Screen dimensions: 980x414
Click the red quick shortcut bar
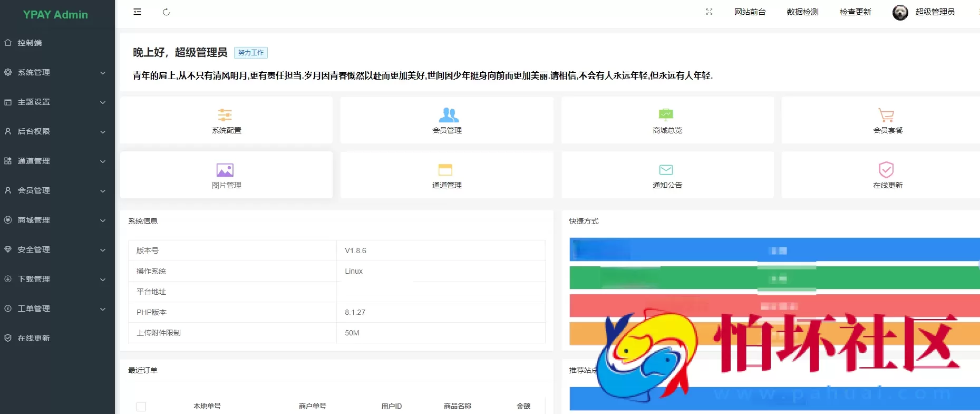pyautogui.click(x=774, y=306)
